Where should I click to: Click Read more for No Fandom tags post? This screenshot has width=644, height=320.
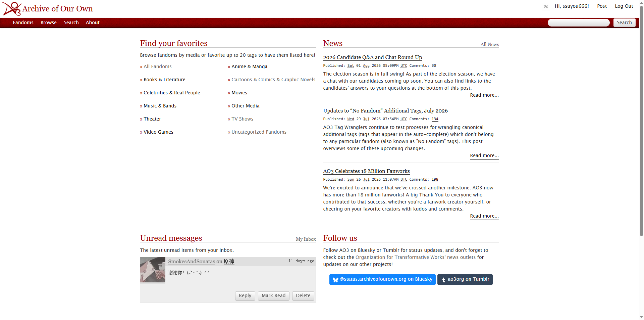(484, 155)
